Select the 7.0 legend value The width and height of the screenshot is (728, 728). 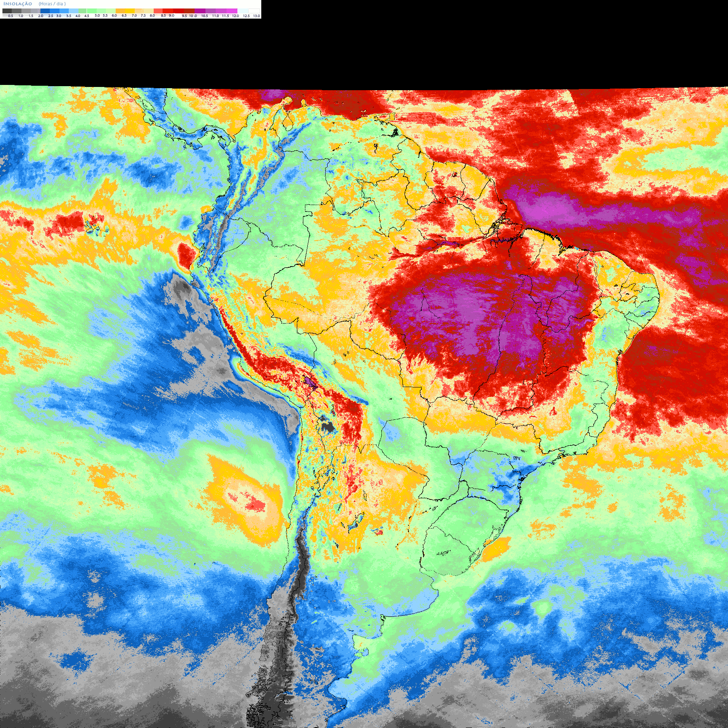coord(134,15)
